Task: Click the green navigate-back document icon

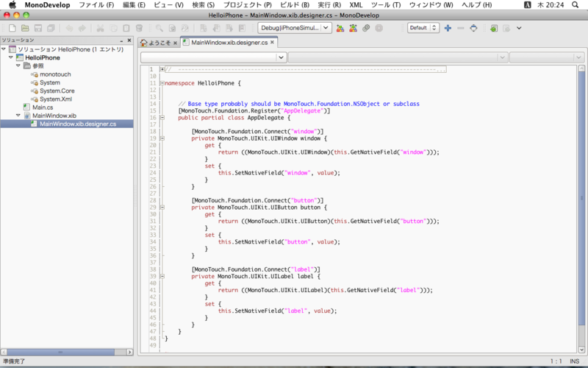Action: pyautogui.click(x=494, y=28)
